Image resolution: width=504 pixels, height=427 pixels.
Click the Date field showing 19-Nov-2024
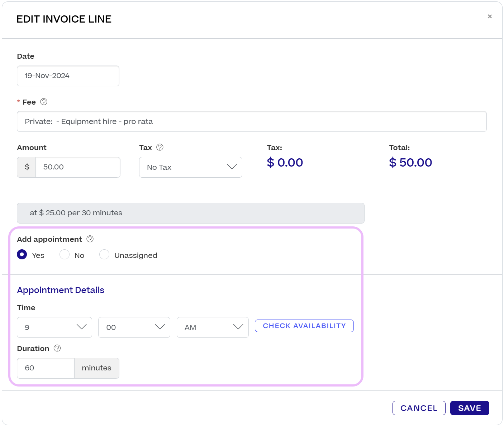point(68,76)
